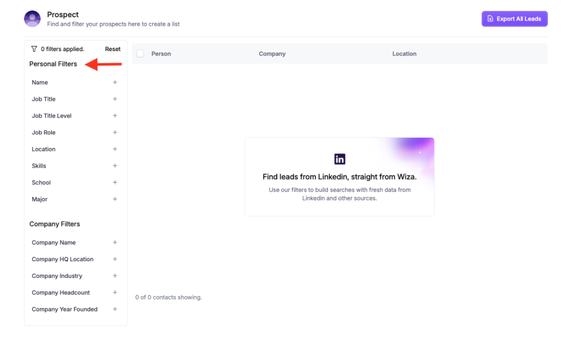Click plus icon beside Job Title

115,99
